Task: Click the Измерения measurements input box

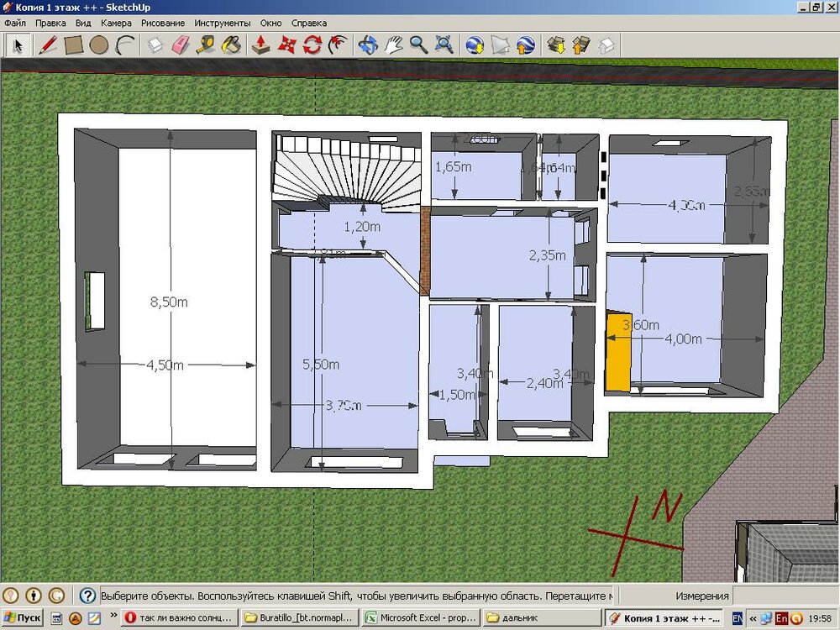Action: (785, 596)
